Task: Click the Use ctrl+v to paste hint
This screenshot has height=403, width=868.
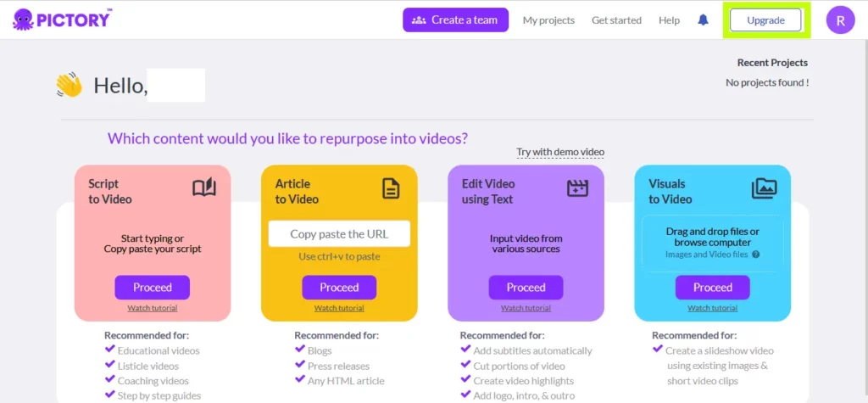Action: (x=339, y=257)
